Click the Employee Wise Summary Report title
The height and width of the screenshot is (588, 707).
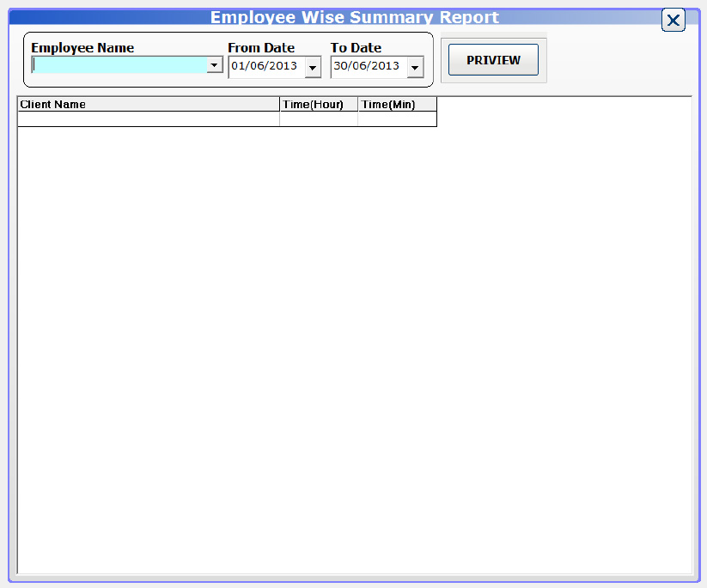coord(353,17)
